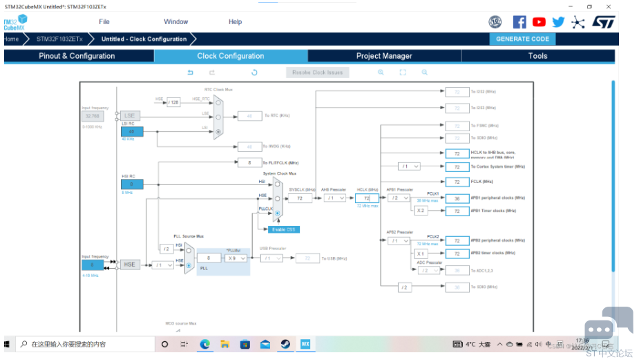Click HCLK (MHz) value field
639x364 pixels.
click(x=367, y=198)
